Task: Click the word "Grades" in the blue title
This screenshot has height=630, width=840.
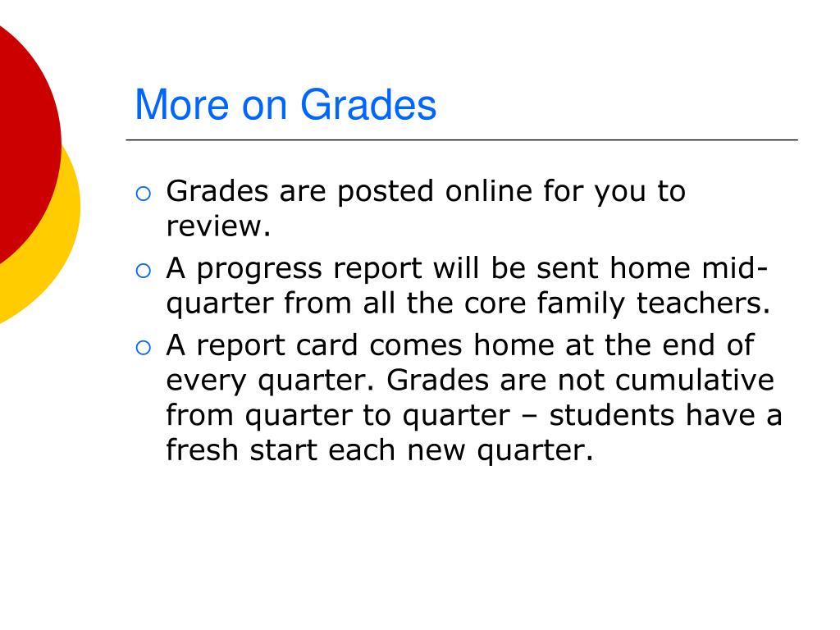Action: tap(368, 104)
